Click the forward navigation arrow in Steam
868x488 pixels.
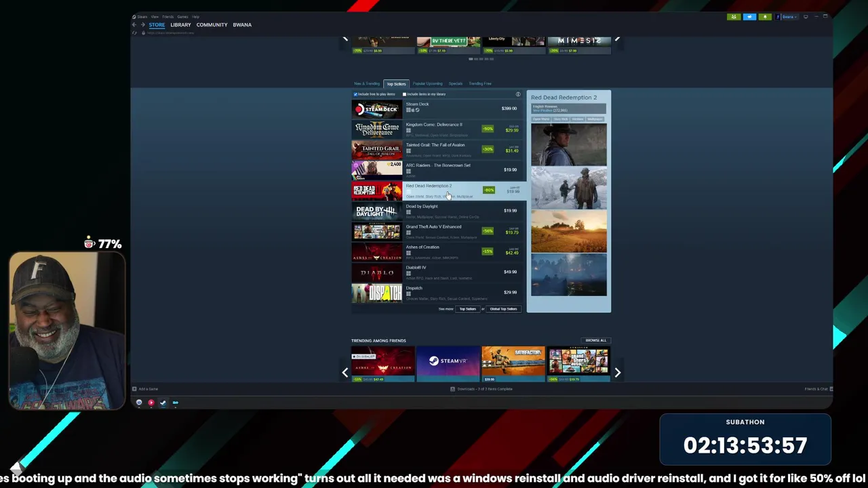point(142,24)
